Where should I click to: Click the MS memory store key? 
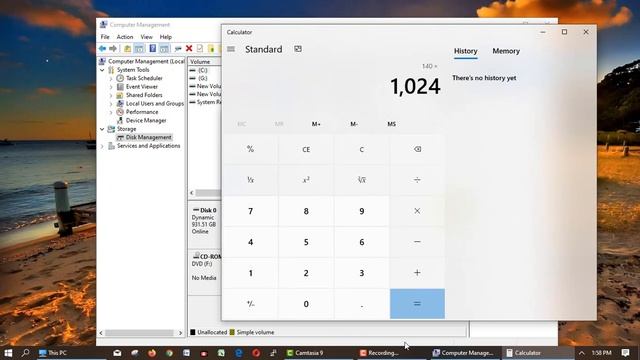click(391, 124)
